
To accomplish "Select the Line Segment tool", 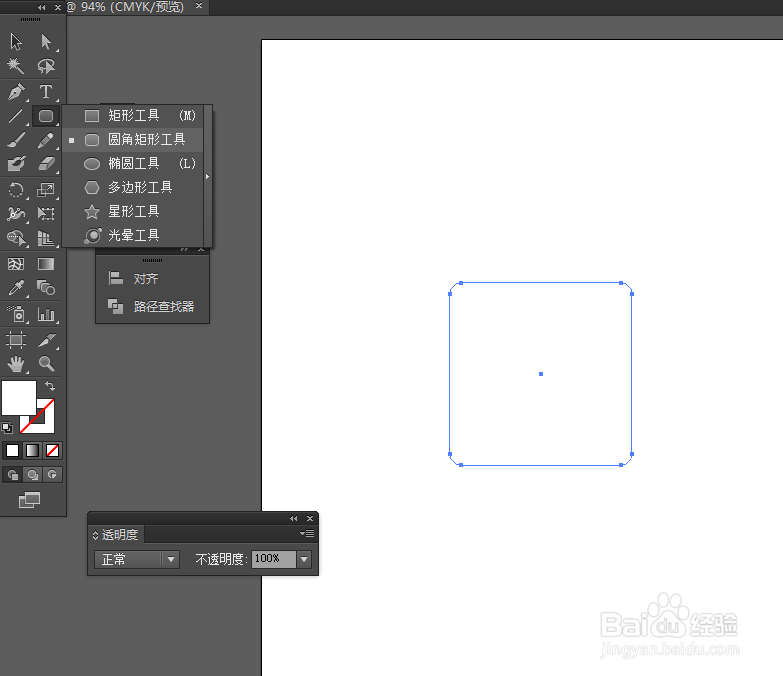I will 16,116.
